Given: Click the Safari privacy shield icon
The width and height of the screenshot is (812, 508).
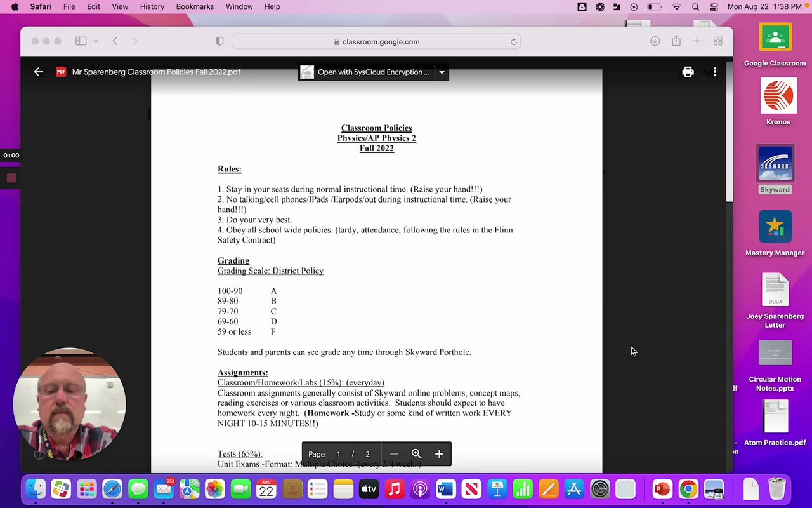Looking at the screenshot, I should click(219, 41).
